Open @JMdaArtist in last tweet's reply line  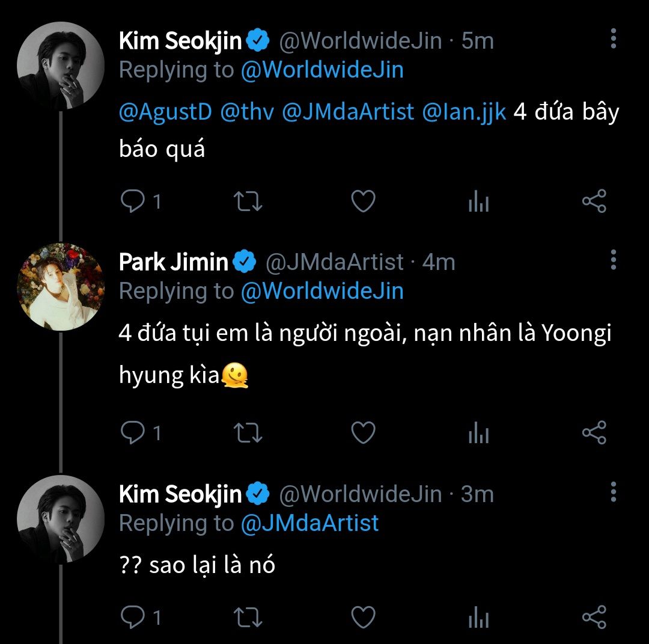coord(309,523)
